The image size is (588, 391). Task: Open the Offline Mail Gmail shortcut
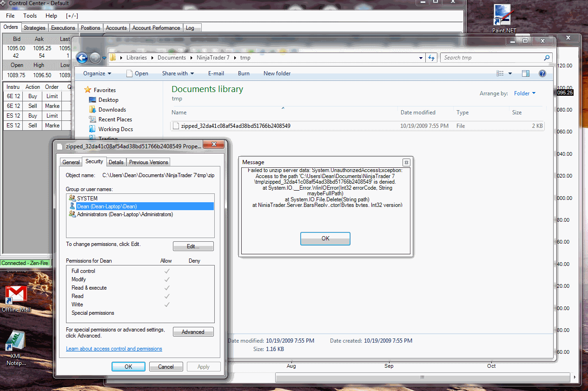click(16, 298)
